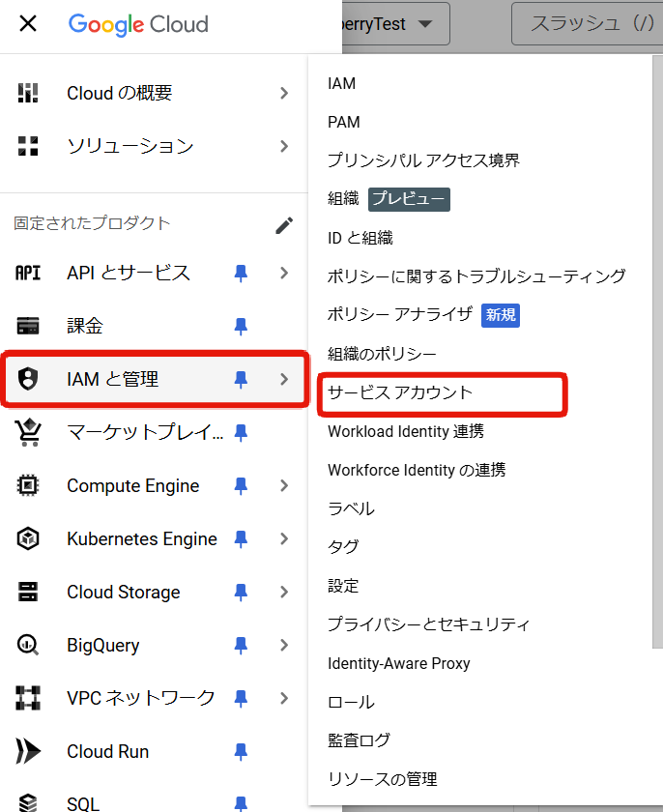The height and width of the screenshot is (812, 663).
Task: Open ポリシーに関するトラブルシューティング
Action: pos(476,276)
